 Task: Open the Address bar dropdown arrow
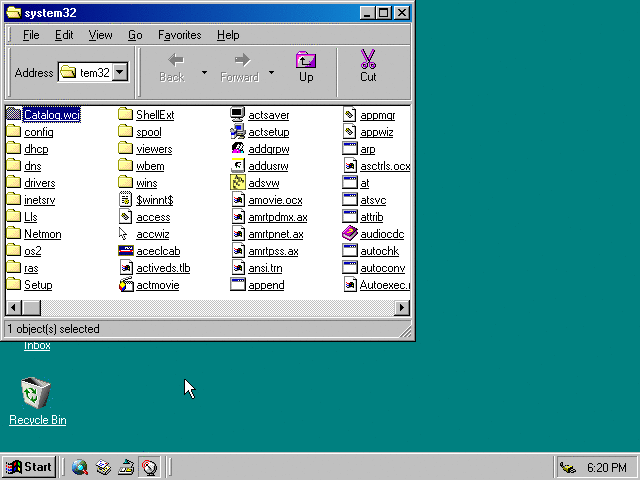pos(120,72)
